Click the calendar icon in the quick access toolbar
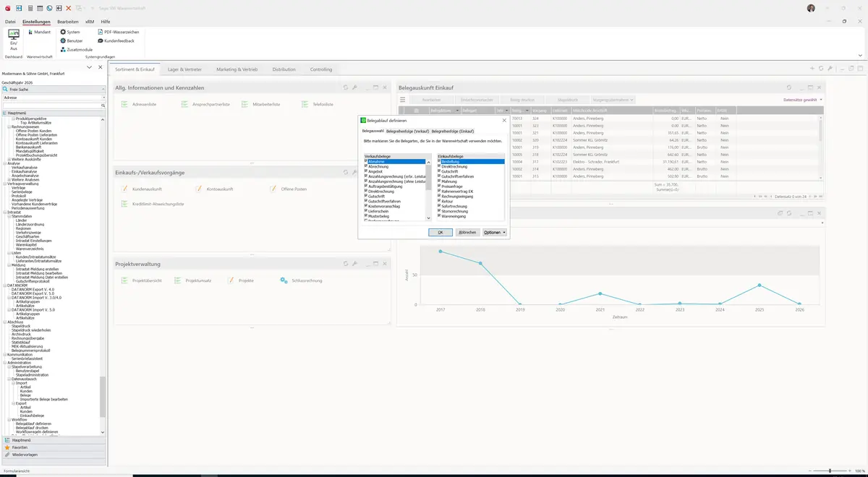The height and width of the screenshot is (477, 868). [39, 8]
